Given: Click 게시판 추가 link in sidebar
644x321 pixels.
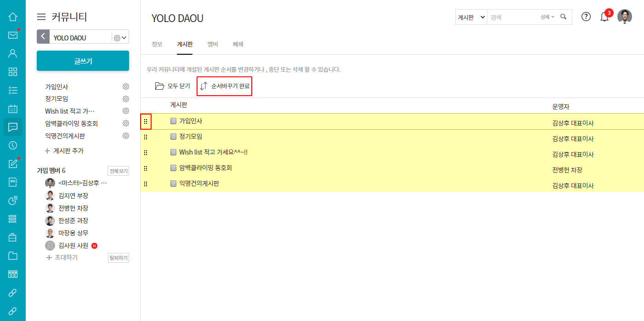Looking at the screenshot, I should (64, 151).
